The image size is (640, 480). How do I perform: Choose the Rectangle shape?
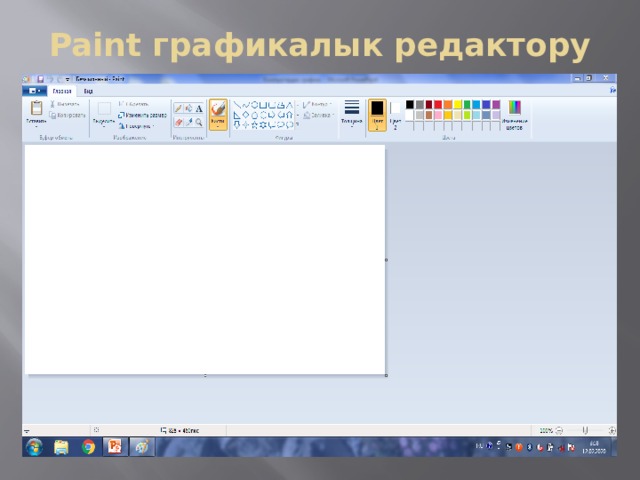point(263,105)
